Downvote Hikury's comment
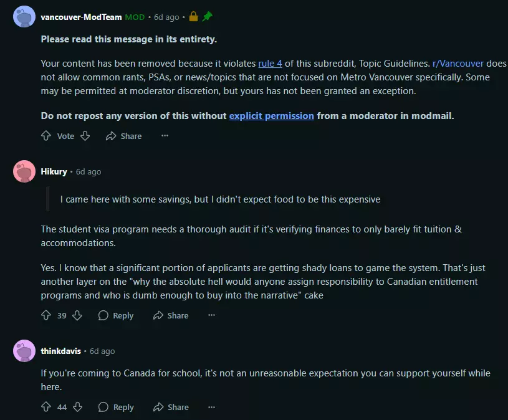The height and width of the screenshot is (420, 508). [77, 315]
